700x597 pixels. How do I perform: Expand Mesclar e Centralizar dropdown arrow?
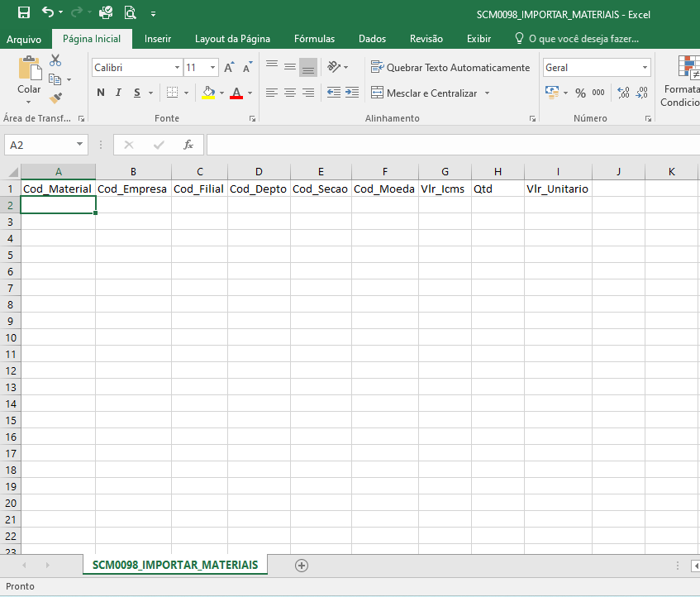[487, 93]
